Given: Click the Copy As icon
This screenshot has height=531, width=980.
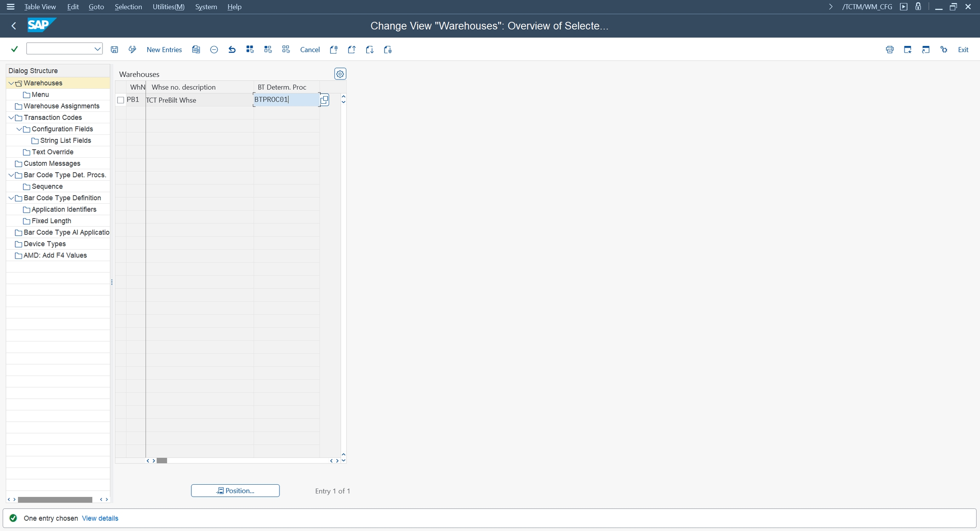Looking at the screenshot, I should pos(196,50).
